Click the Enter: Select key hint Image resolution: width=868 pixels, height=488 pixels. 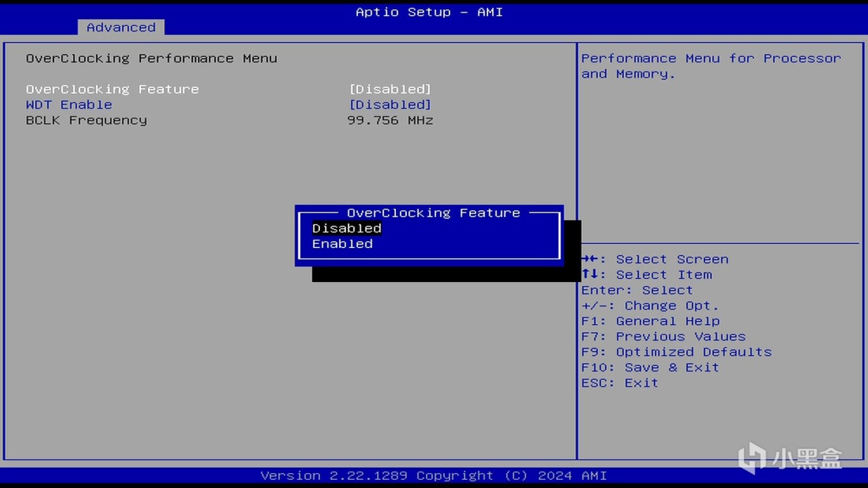tap(637, 291)
